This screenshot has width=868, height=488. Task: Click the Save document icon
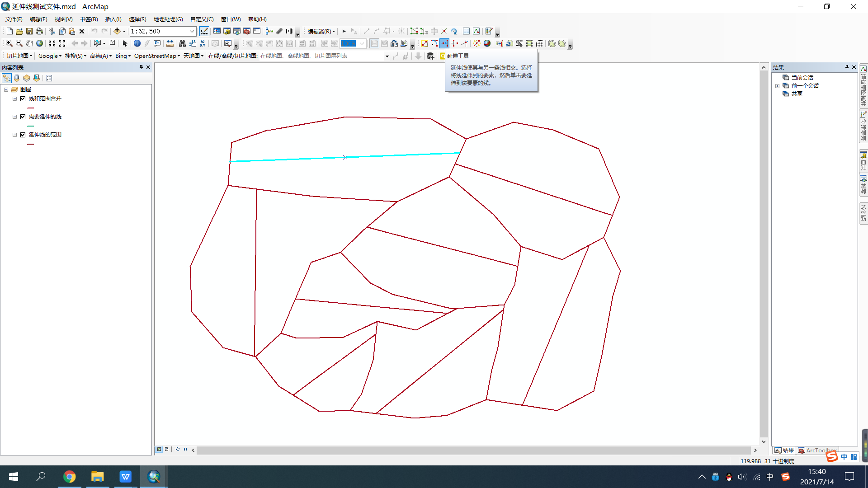click(x=29, y=31)
